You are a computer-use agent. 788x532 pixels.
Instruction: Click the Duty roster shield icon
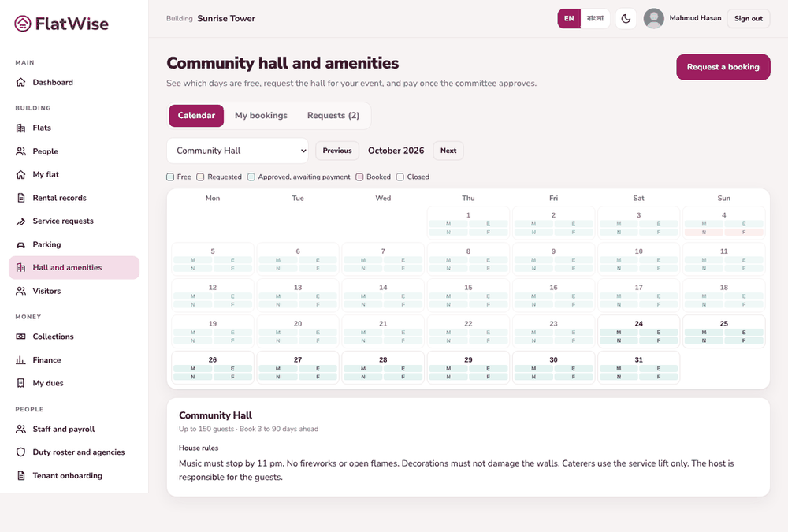click(x=20, y=452)
